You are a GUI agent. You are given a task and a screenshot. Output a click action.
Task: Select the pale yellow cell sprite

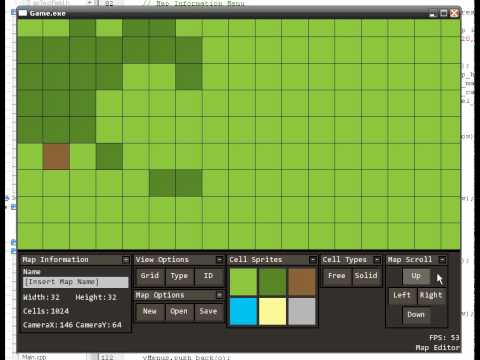pos(273,311)
